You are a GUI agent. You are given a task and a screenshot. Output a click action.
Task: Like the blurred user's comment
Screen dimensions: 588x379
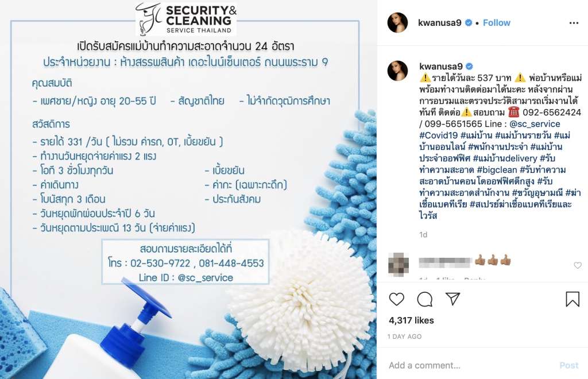578,265
